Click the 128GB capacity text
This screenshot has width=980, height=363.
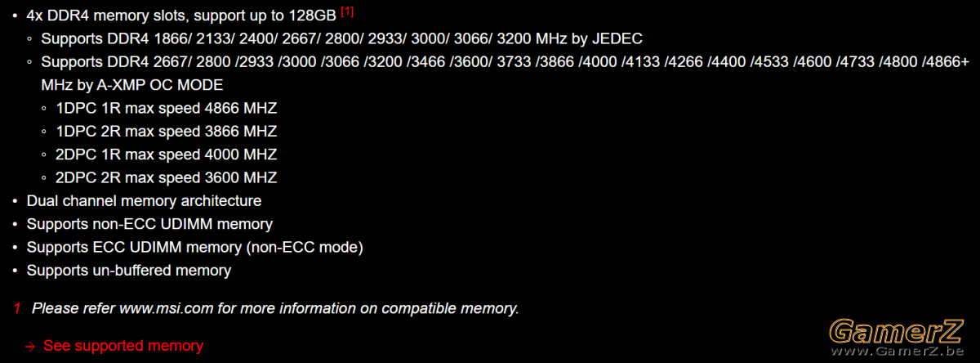click(x=314, y=16)
